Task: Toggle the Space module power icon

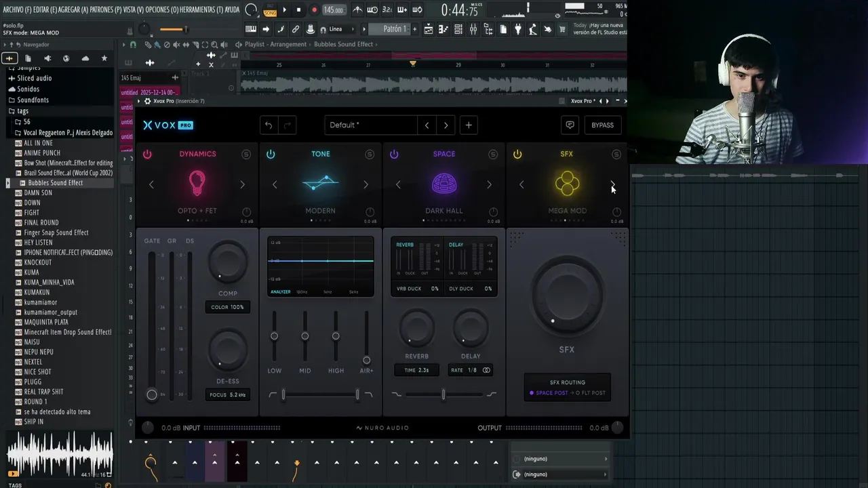Action: (x=394, y=155)
